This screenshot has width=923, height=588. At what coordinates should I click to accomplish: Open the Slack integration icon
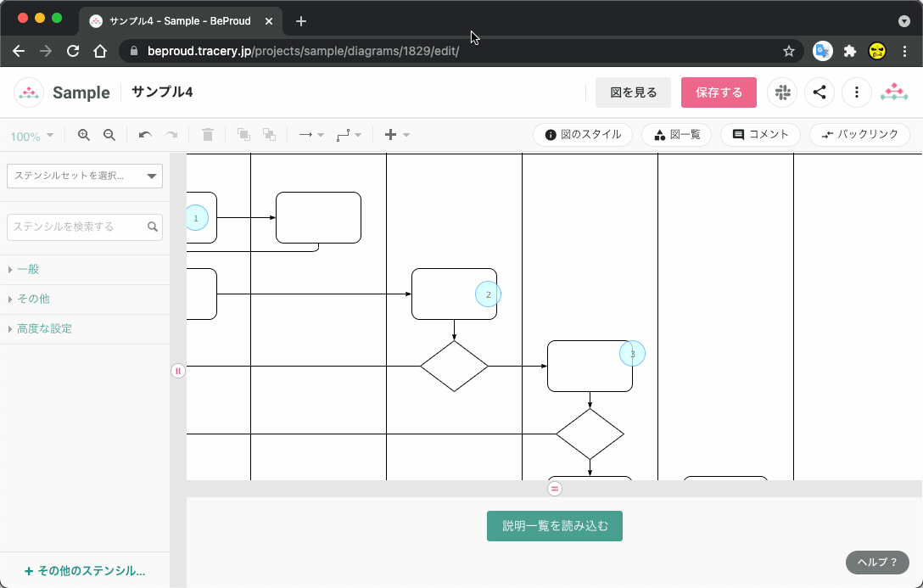[782, 92]
